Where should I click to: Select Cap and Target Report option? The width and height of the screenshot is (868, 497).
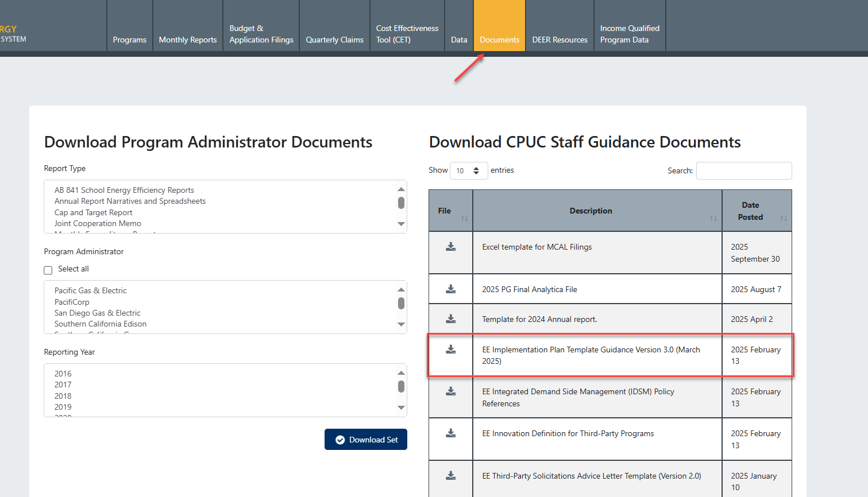(94, 212)
